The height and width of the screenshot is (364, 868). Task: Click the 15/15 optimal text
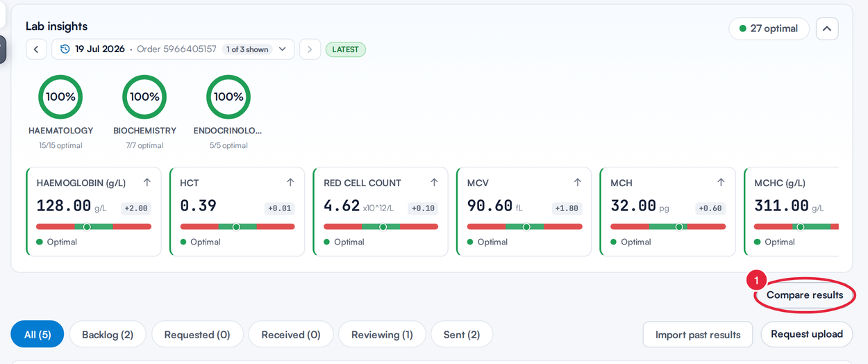coord(60,146)
